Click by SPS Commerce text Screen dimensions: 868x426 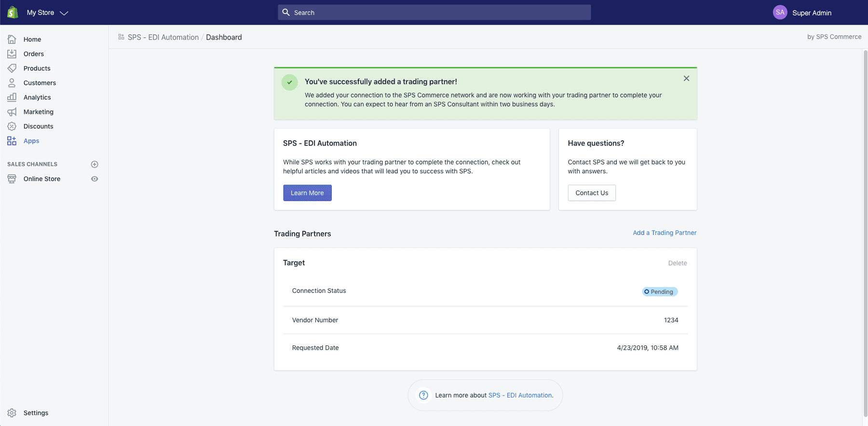pyautogui.click(x=834, y=37)
